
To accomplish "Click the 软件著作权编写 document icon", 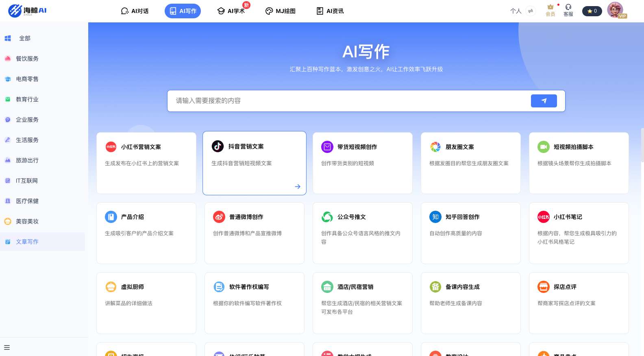I will pyautogui.click(x=219, y=287).
